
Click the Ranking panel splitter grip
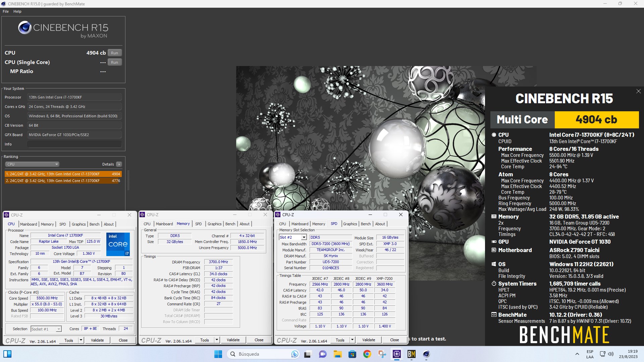(128, 180)
